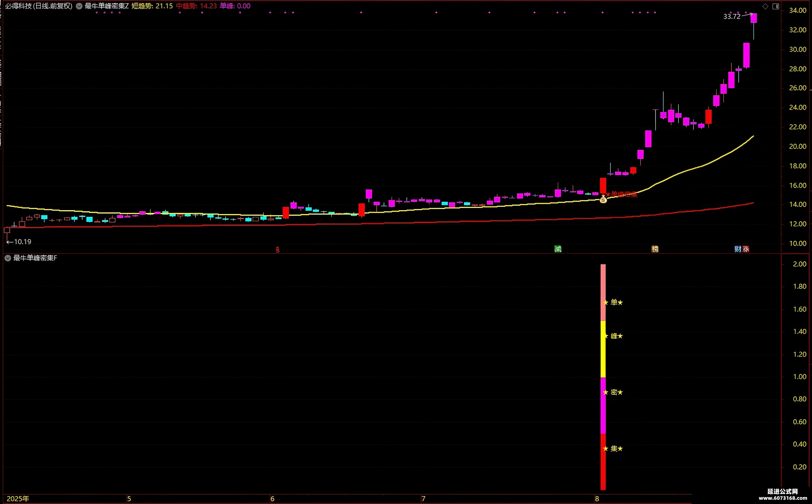Toggle the side panel layout icon
Viewport: 812px width, 504px height.
pyautogui.click(x=776, y=6)
